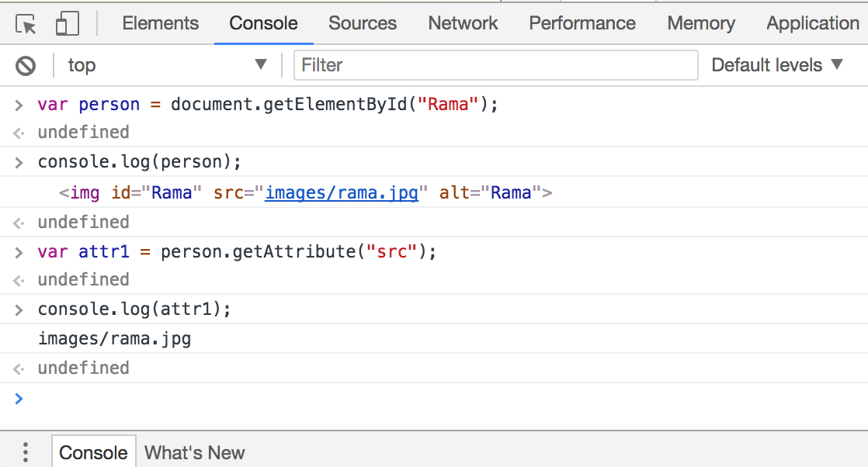Open the drawer three-dot menu
The width and height of the screenshot is (868, 467).
click(x=26, y=452)
